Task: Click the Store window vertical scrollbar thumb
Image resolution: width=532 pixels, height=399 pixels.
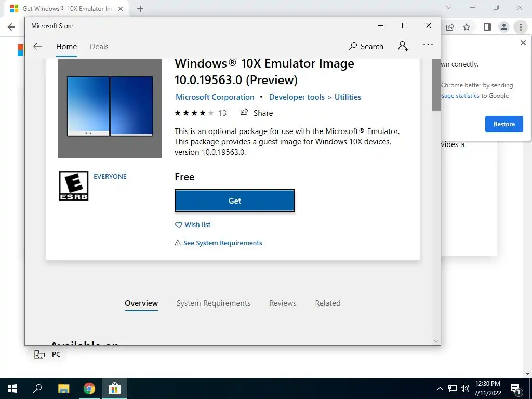Action: point(436,85)
